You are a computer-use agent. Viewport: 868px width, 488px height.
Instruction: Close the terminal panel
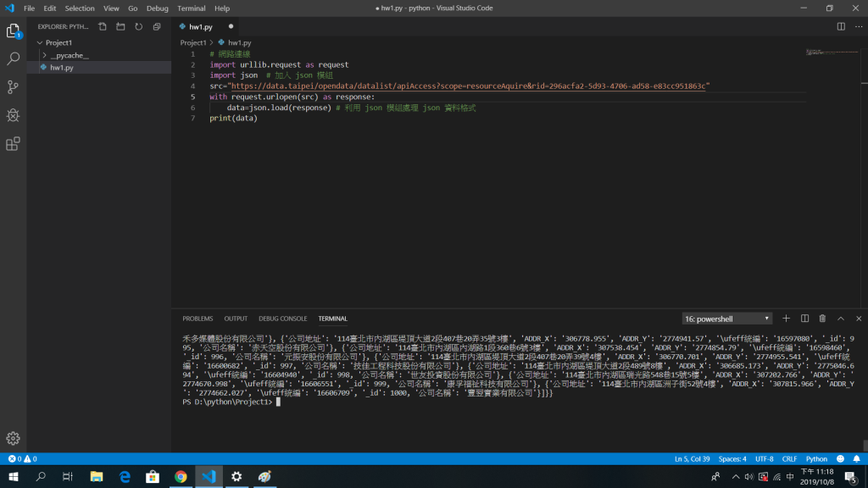click(x=859, y=319)
